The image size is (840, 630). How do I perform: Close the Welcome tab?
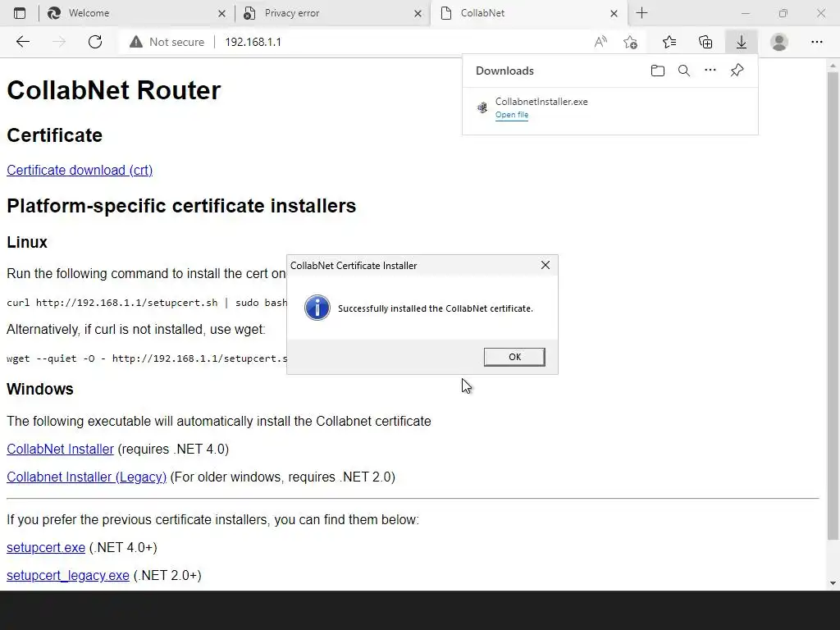(x=221, y=13)
